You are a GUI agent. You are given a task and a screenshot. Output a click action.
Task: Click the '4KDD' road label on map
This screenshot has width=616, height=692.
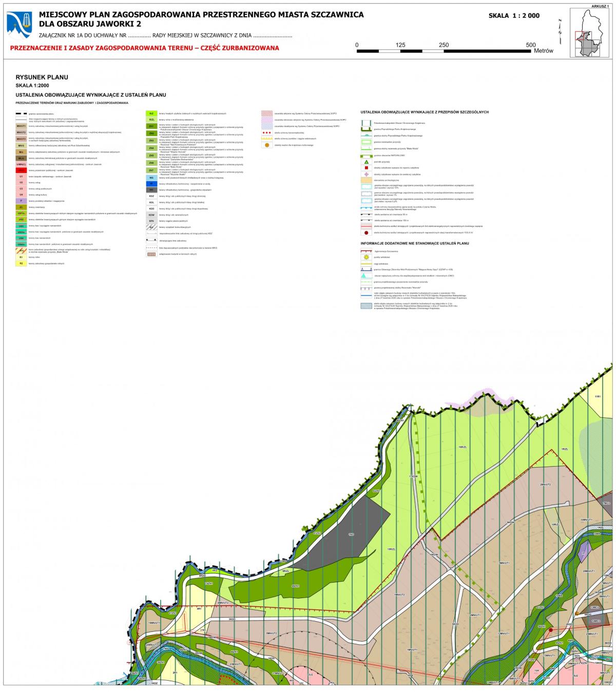click(202, 575)
